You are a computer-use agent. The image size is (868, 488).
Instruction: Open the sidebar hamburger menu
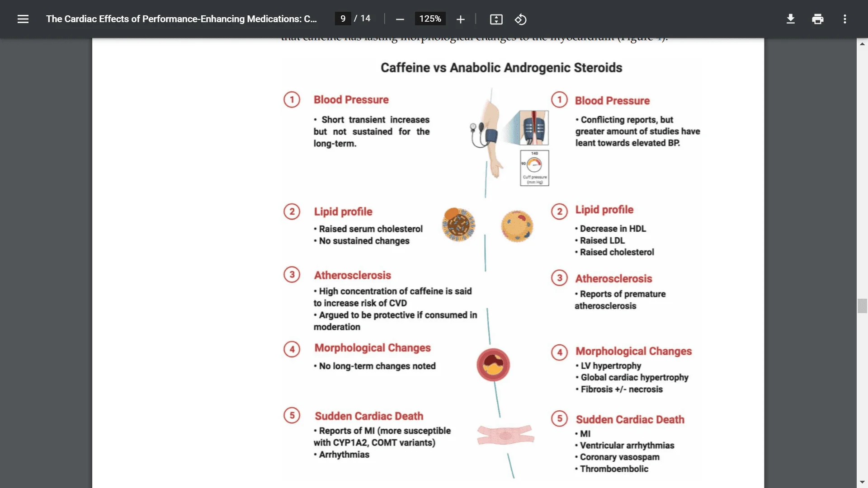click(x=23, y=19)
